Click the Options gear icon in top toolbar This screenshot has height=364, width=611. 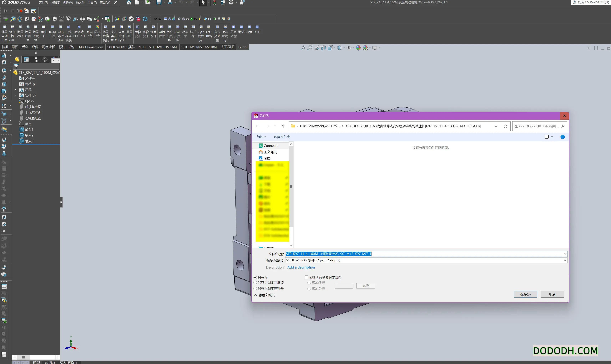[231, 2]
